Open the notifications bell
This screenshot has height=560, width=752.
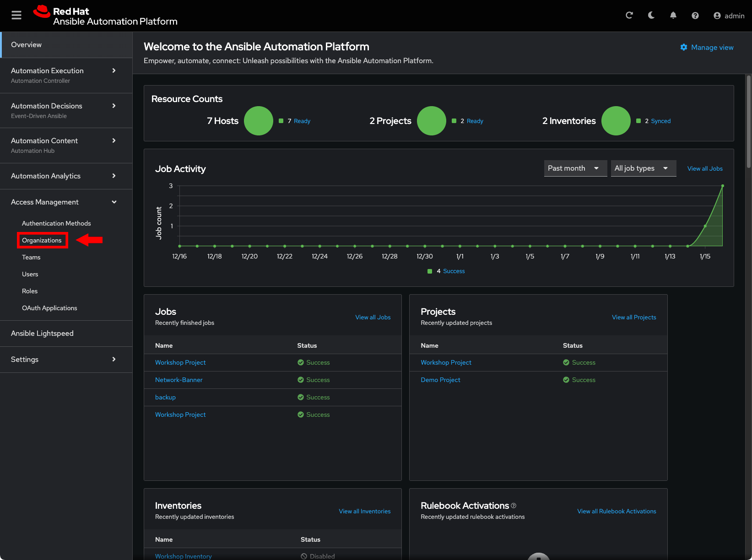tap(673, 16)
